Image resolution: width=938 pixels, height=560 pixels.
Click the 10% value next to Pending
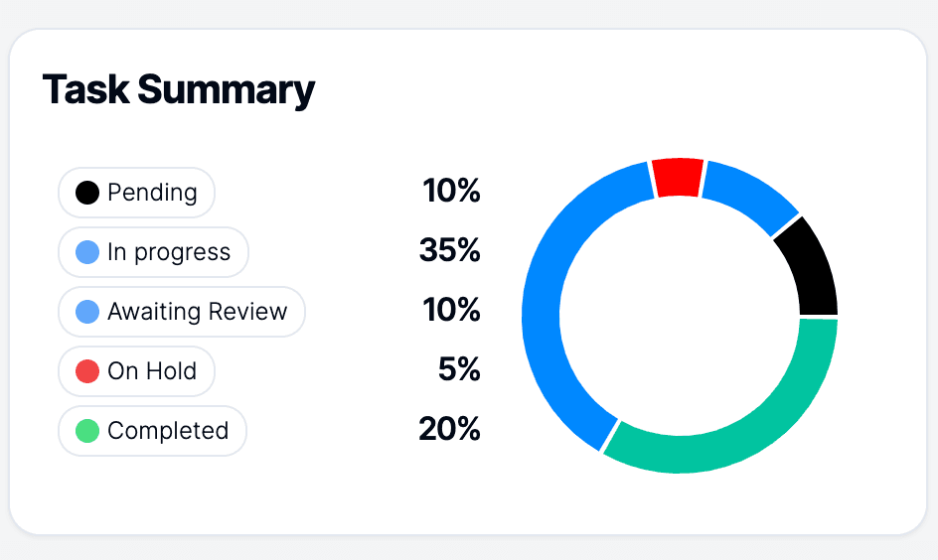451,192
